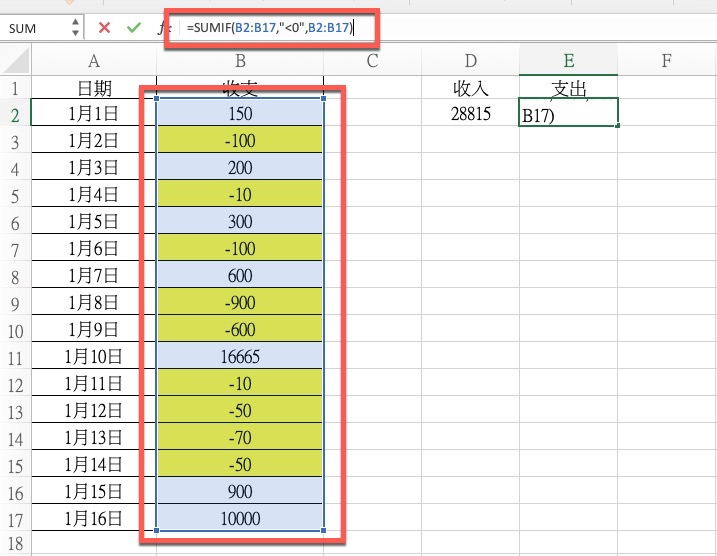The width and height of the screenshot is (717, 556).
Task: Select cell with value -900
Action: click(240, 302)
